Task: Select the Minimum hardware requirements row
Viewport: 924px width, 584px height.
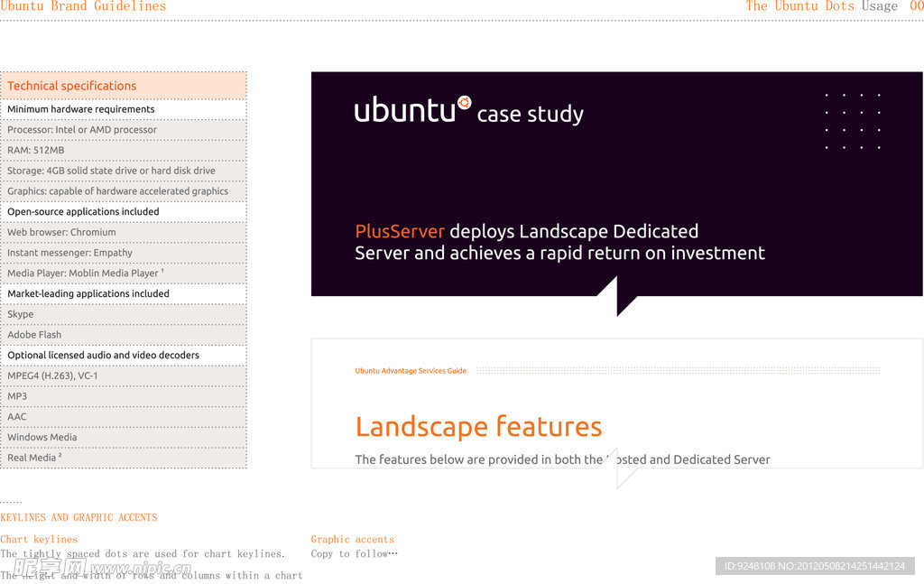Action: [x=124, y=109]
